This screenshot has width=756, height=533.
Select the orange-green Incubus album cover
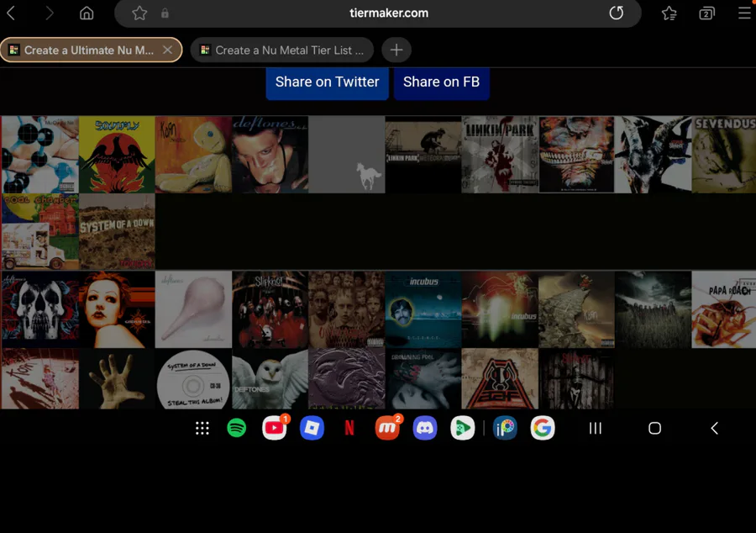[x=500, y=309]
